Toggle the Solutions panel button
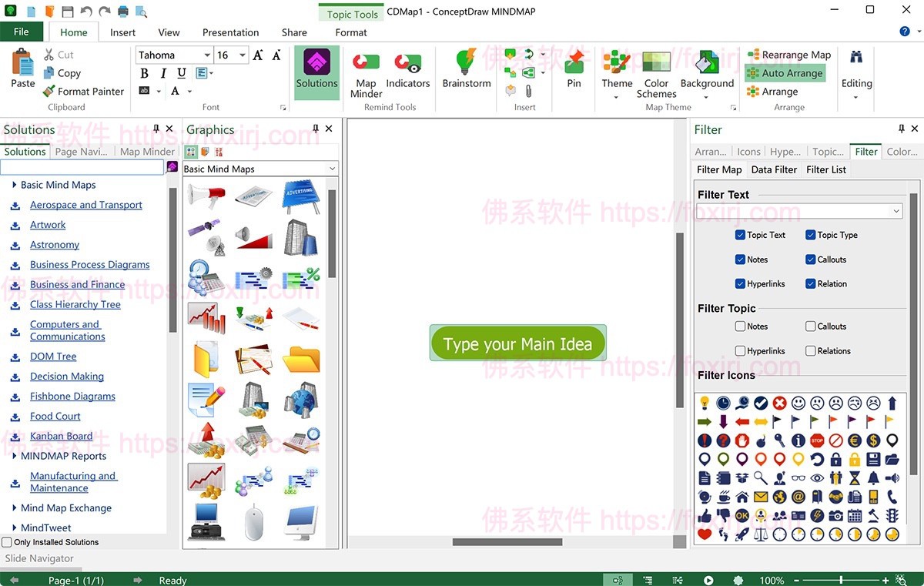This screenshot has width=924, height=586. point(316,72)
